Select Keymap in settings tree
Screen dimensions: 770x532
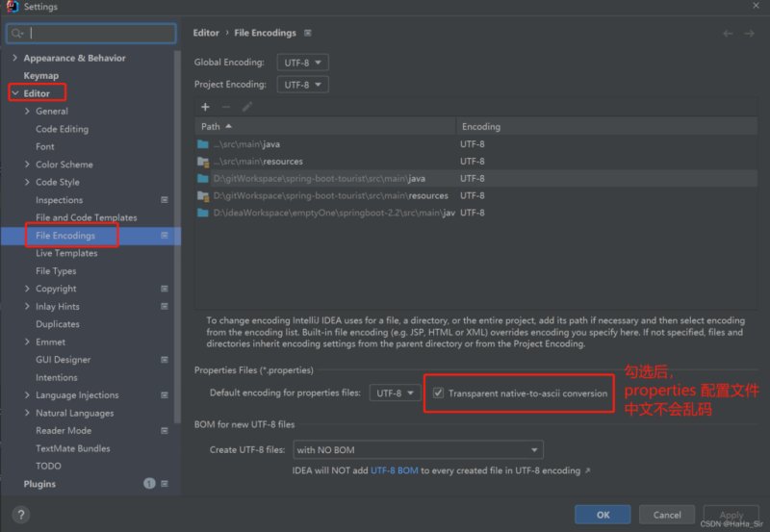40,76
